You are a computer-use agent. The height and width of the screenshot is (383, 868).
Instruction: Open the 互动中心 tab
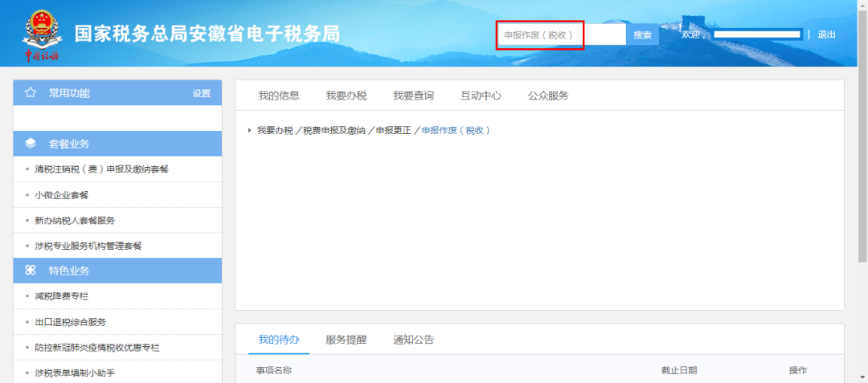coord(481,96)
